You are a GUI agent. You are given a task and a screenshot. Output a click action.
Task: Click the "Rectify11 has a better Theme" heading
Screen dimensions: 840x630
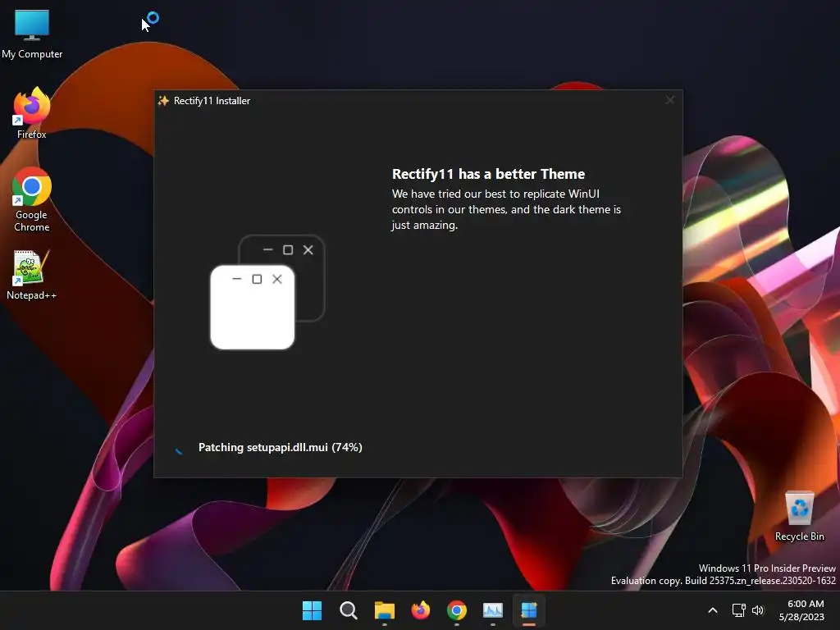tap(488, 174)
